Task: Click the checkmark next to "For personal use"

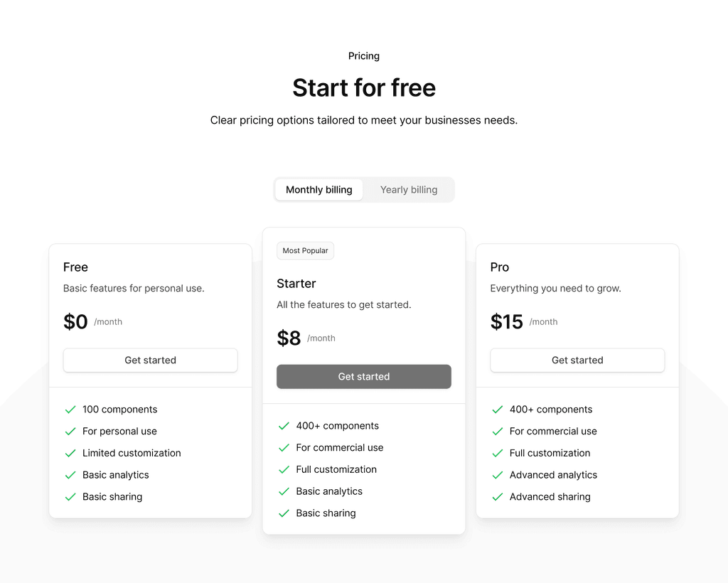Action: [70, 431]
